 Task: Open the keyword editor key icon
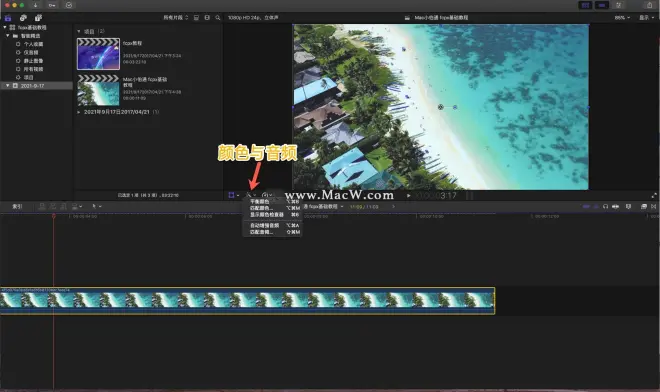(x=52, y=5)
